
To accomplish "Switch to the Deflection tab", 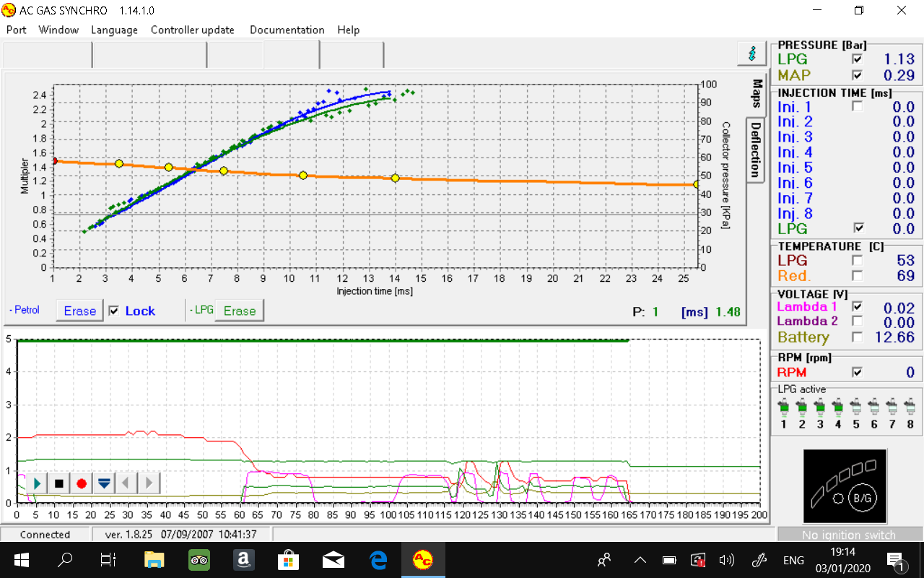I will pyautogui.click(x=755, y=149).
